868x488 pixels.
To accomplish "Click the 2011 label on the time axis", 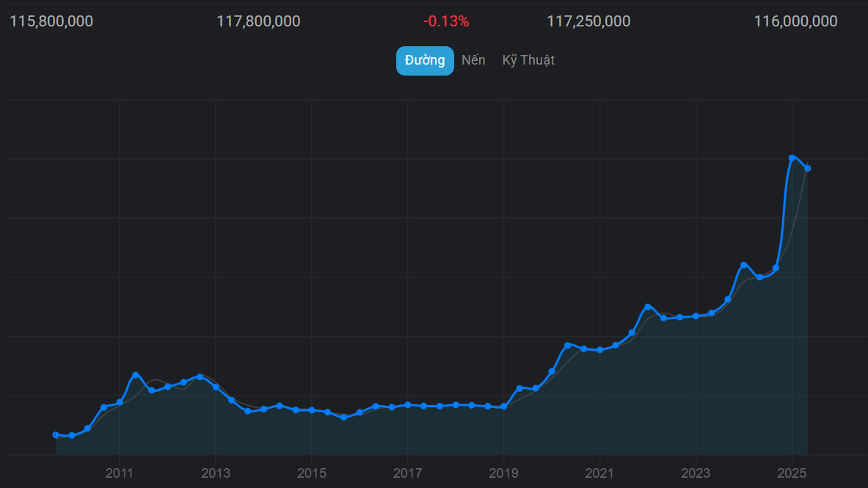I will pos(119,473).
